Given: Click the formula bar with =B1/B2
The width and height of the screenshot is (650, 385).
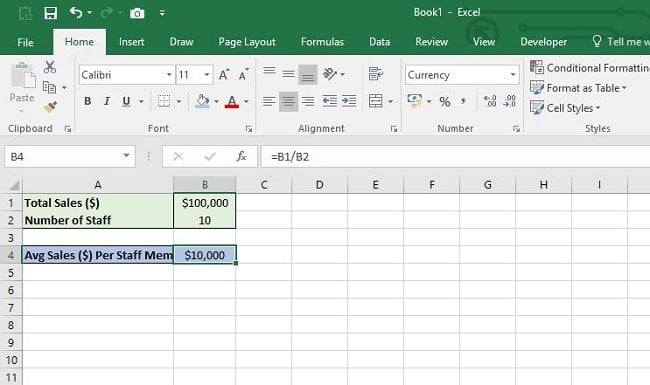Looking at the screenshot, I should [455, 157].
